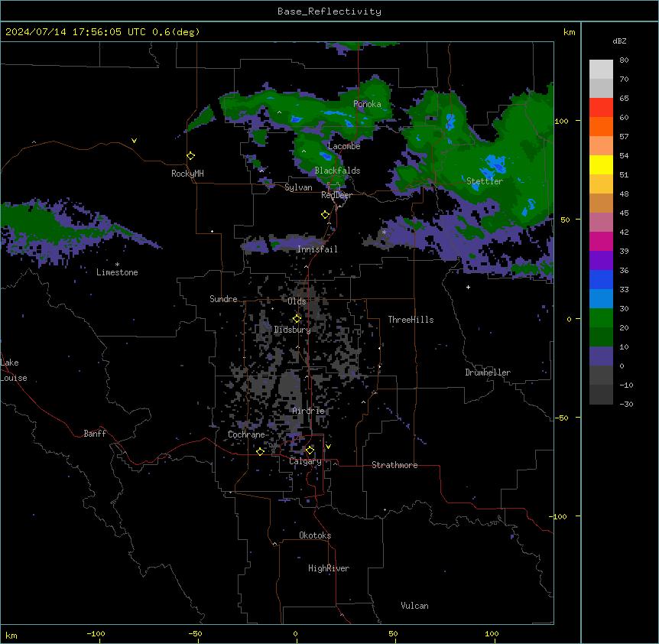The height and width of the screenshot is (644, 659).
Task: Click the -30 value on dBZ legend
Action: coord(626,405)
